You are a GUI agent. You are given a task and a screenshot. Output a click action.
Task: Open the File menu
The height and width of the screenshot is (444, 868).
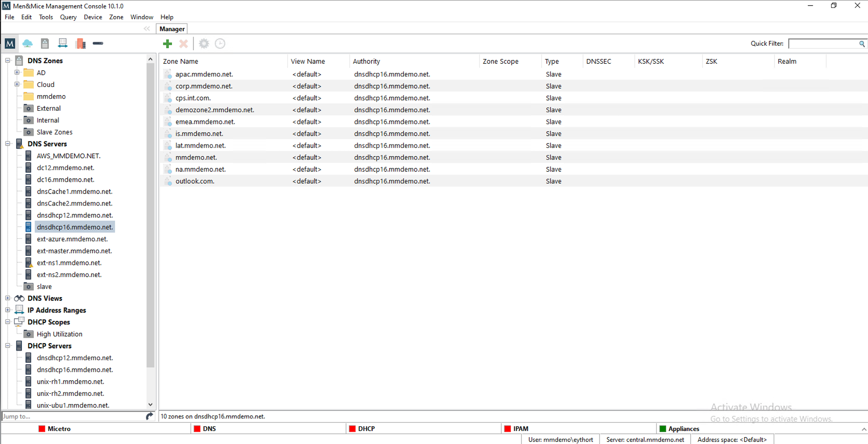click(9, 17)
